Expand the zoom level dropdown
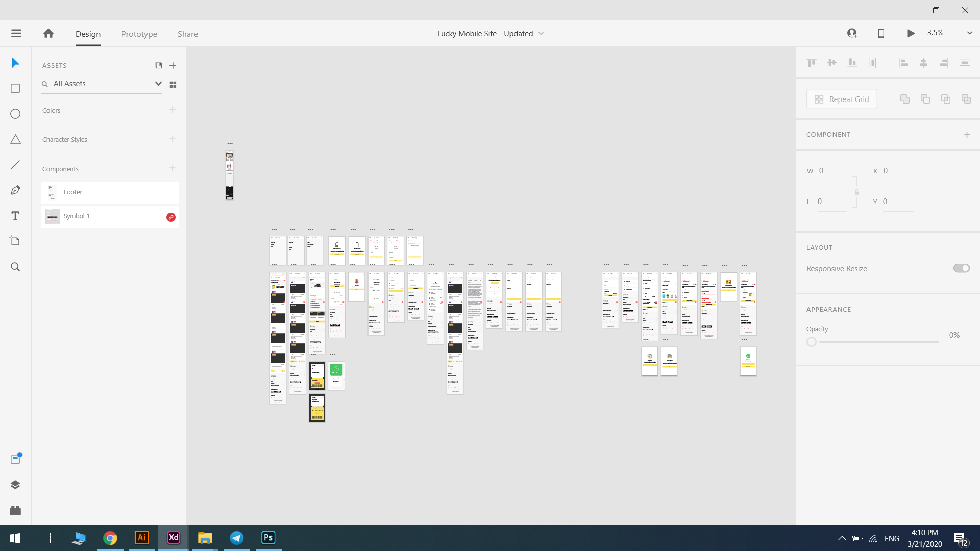The width and height of the screenshot is (980, 551). (x=969, y=33)
